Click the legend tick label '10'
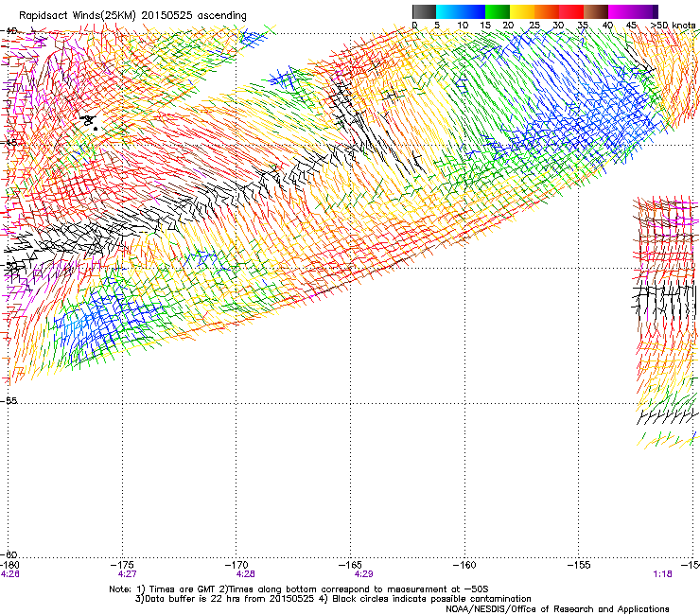700x615 pixels. tap(463, 26)
